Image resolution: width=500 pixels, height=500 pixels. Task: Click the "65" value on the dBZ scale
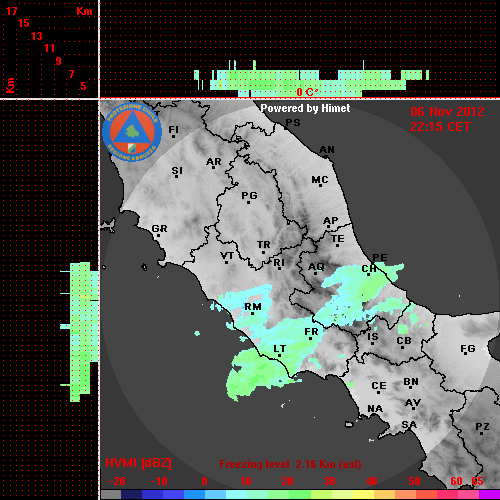(477, 481)
